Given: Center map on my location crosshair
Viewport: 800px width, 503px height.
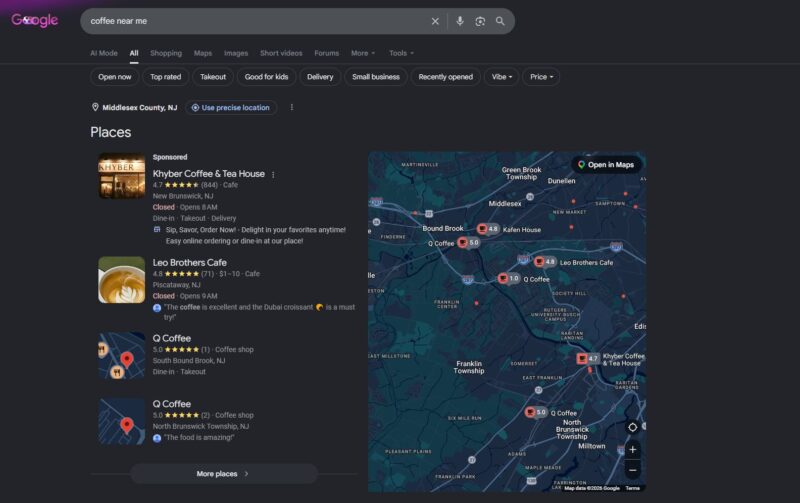Looking at the screenshot, I should coord(632,427).
